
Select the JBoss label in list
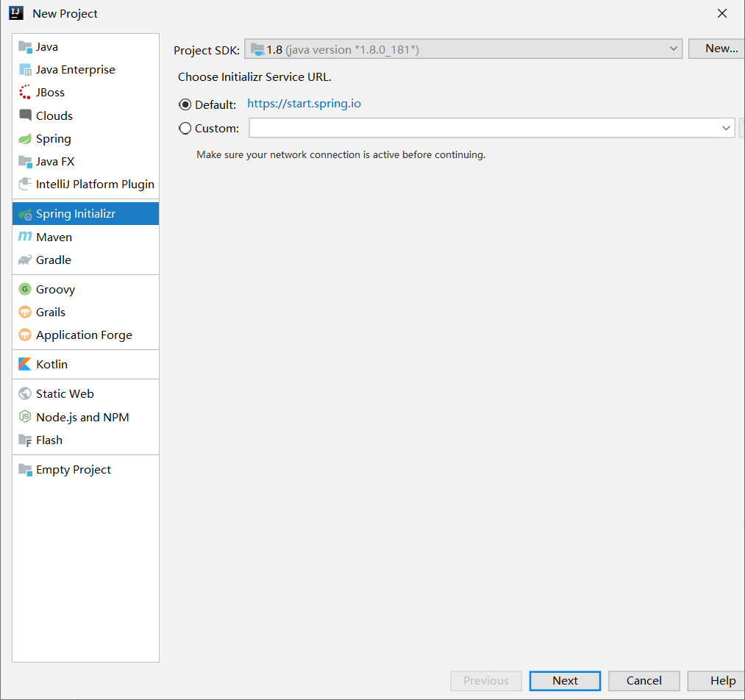(50, 92)
